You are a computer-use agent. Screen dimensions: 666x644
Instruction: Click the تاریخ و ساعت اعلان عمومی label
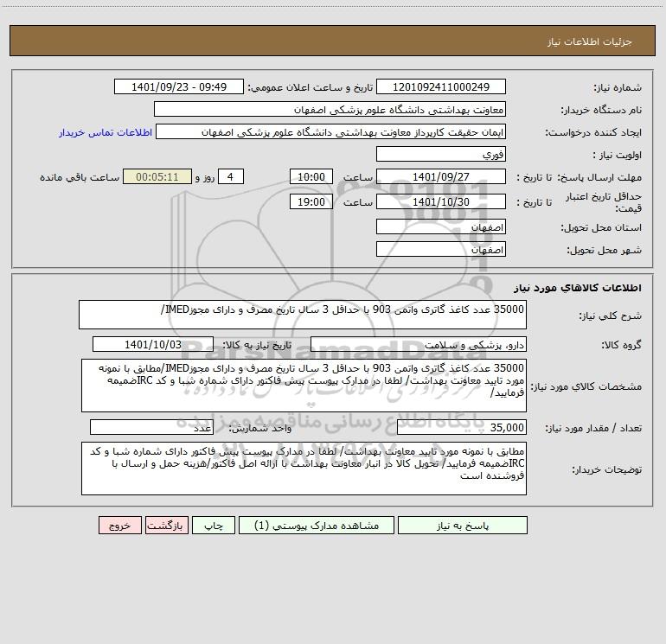point(311,87)
